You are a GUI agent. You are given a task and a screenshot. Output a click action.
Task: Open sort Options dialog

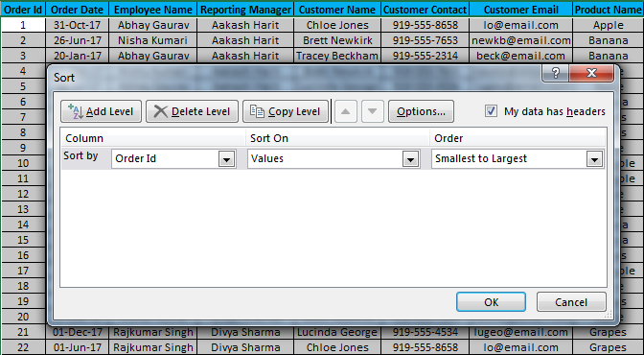421,111
